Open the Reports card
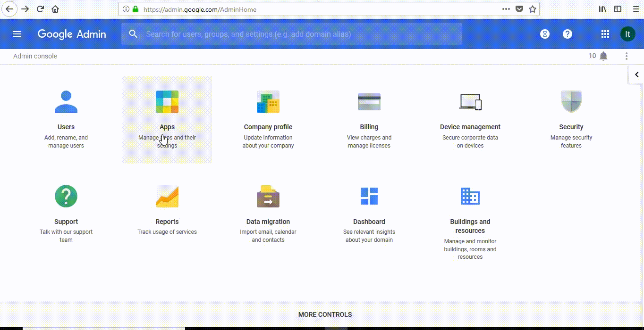This screenshot has width=644, height=330. 167,214
